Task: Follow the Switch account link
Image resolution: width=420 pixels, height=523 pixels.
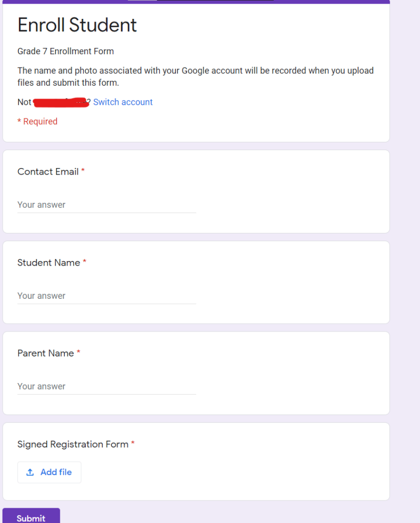Action: [x=123, y=102]
